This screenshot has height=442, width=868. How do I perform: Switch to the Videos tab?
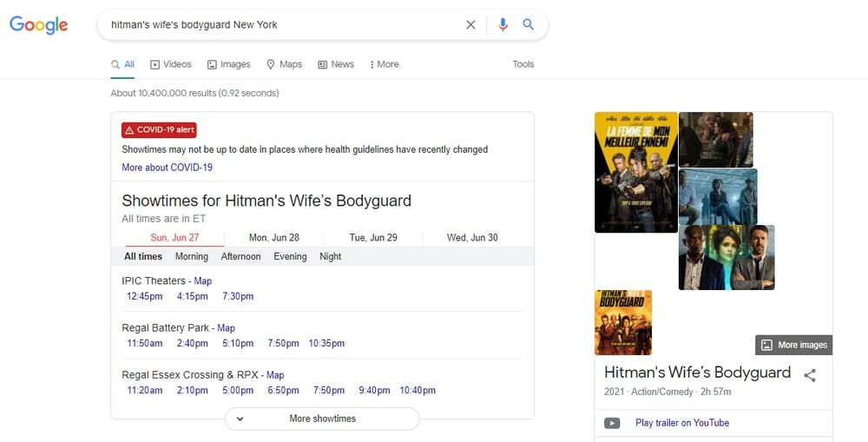coord(170,64)
